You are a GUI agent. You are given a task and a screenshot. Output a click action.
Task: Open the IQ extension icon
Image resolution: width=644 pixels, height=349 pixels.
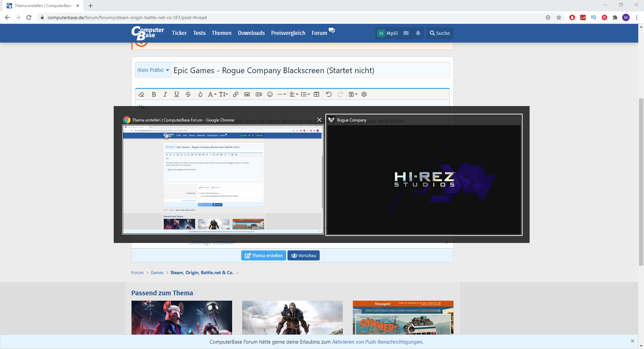coord(594,17)
